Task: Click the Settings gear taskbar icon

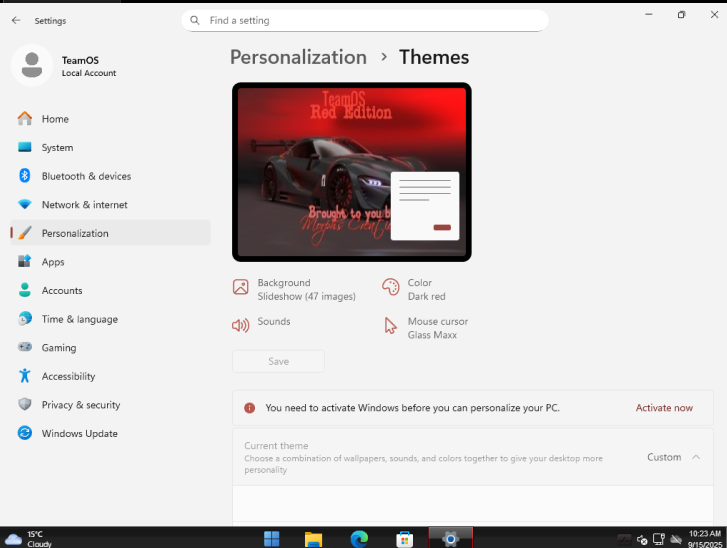Action: (450, 539)
